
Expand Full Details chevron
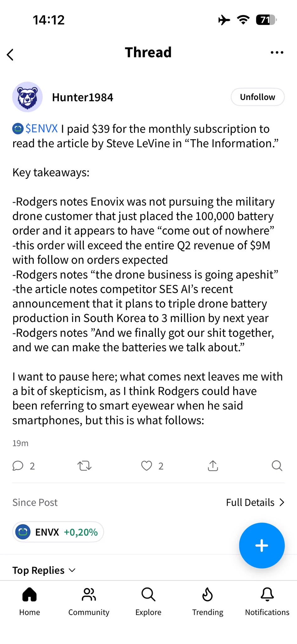click(255, 502)
